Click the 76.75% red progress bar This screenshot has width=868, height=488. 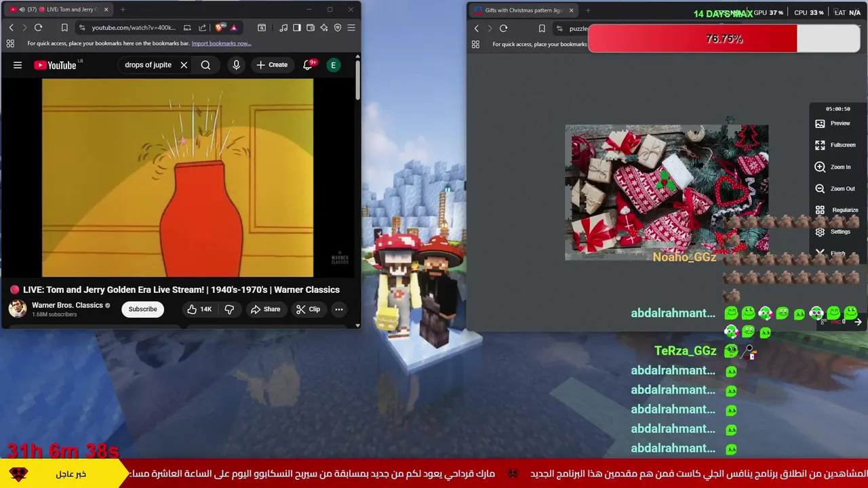click(x=724, y=39)
